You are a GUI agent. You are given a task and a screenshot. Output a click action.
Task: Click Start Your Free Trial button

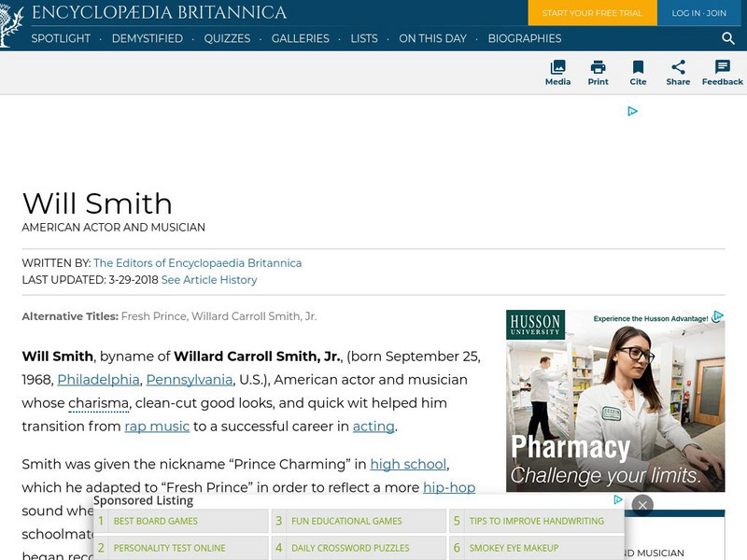(x=592, y=13)
